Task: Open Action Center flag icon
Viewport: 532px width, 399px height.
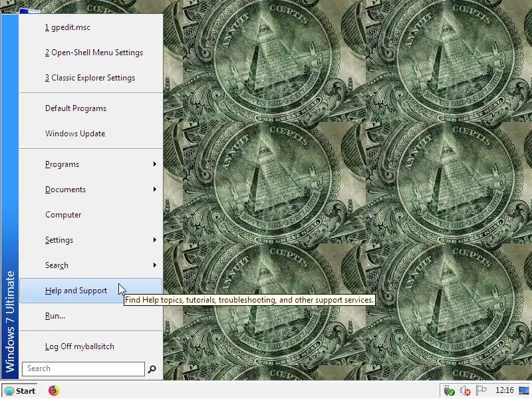Action: click(x=481, y=390)
